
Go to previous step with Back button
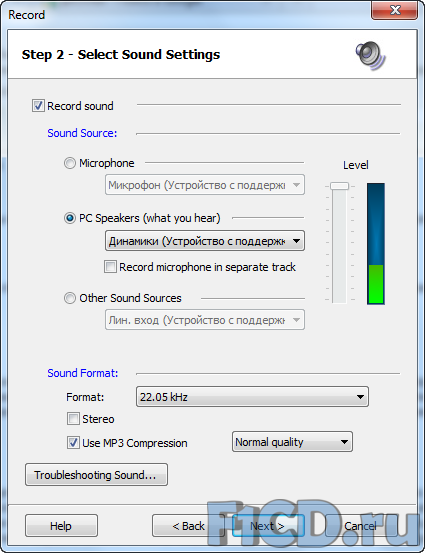click(188, 526)
